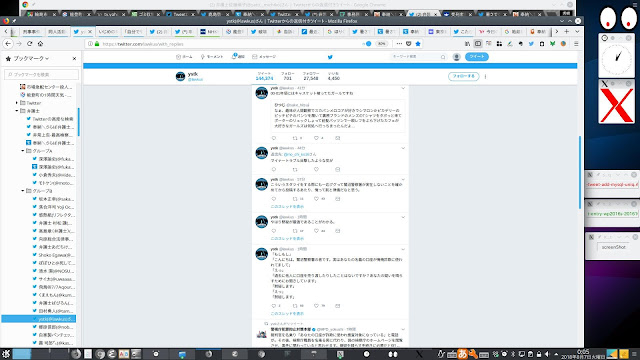
Task: Open Twitter モーメント link
Action: pos(212,57)
